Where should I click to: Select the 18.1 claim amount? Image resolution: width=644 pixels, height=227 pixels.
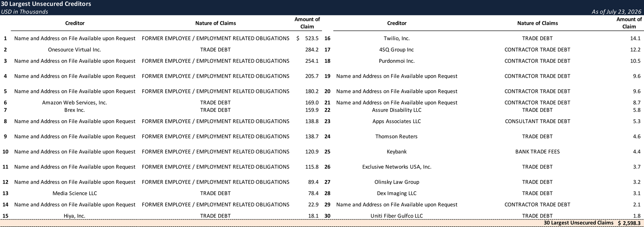pos(313,216)
